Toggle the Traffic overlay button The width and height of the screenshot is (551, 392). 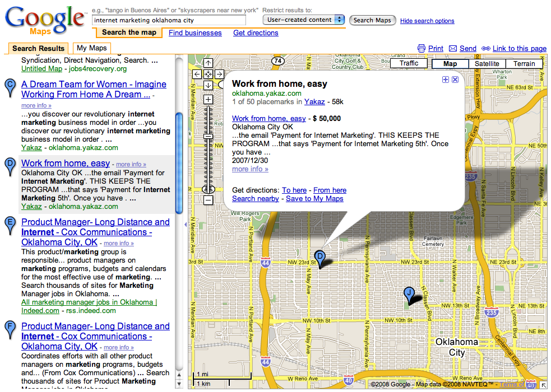tap(409, 63)
